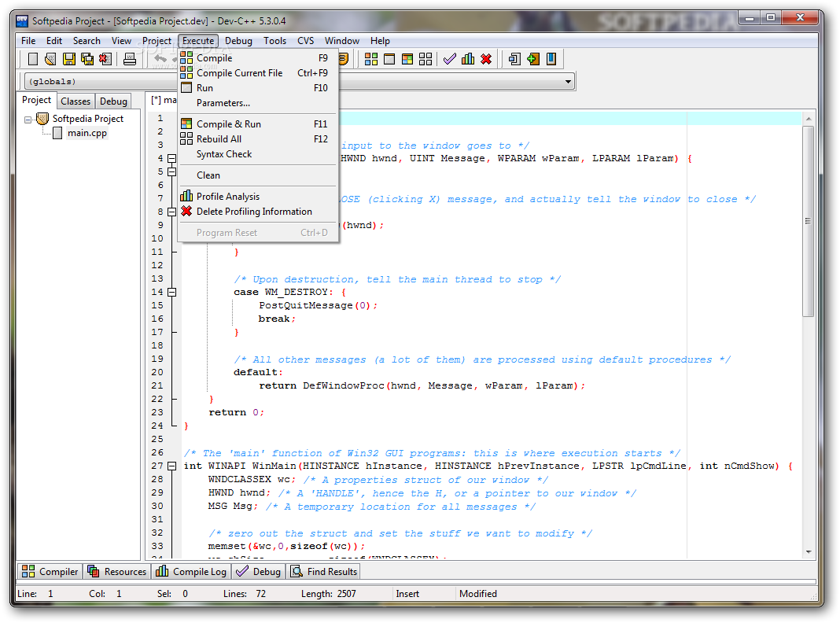840x623 pixels.
Task: Choose Delete Profiling Information menu entry
Action: click(258, 212)
